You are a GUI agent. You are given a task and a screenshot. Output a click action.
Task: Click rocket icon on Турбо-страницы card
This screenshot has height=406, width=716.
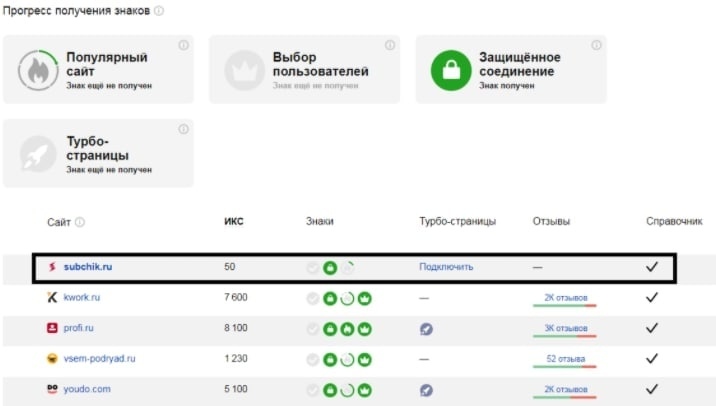38,154
